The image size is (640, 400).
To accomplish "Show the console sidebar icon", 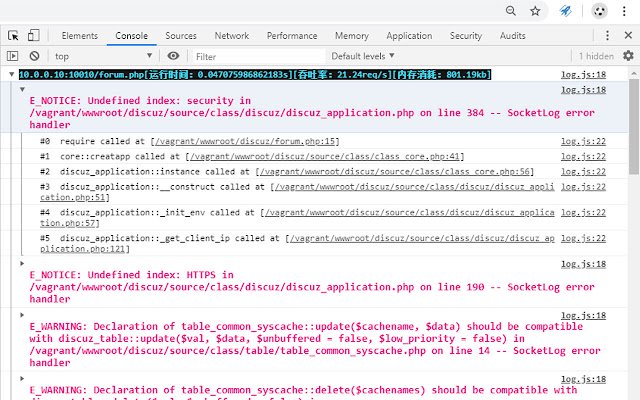I will click(13, 56).
